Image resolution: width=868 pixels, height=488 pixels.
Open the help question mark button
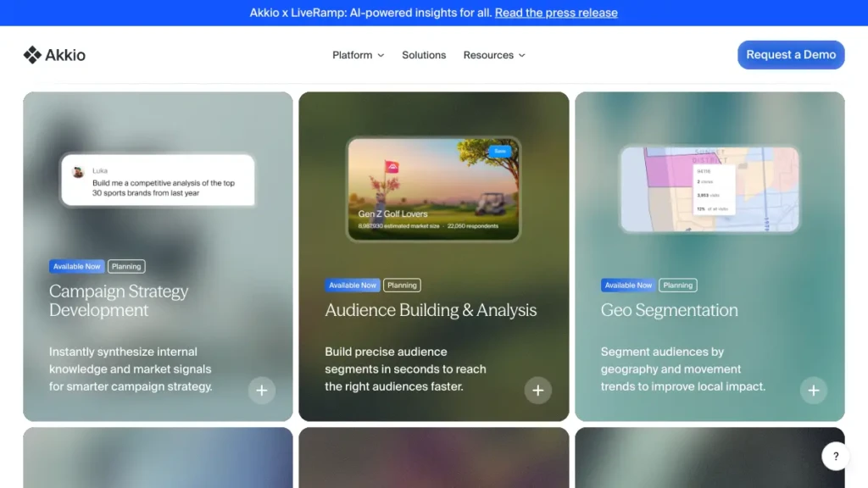[x=835, y=457]
